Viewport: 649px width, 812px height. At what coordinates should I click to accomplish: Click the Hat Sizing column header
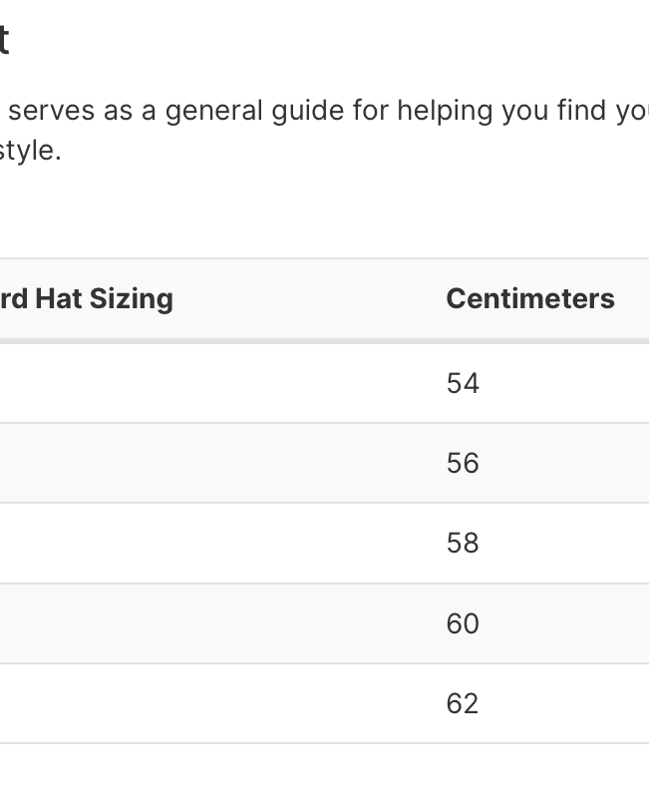pyautogui.click(x=88, y=298)
